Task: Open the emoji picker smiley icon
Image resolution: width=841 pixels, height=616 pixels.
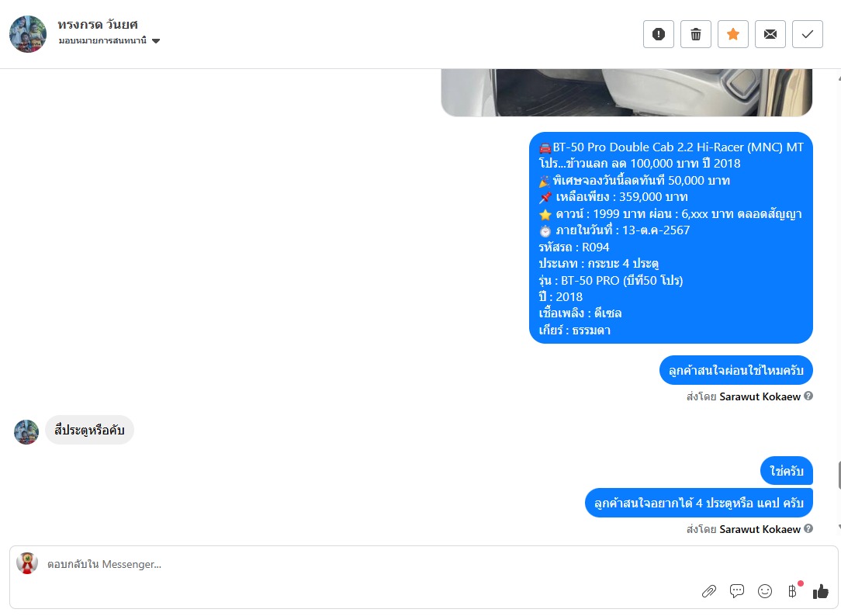Action: click(765, 591)
